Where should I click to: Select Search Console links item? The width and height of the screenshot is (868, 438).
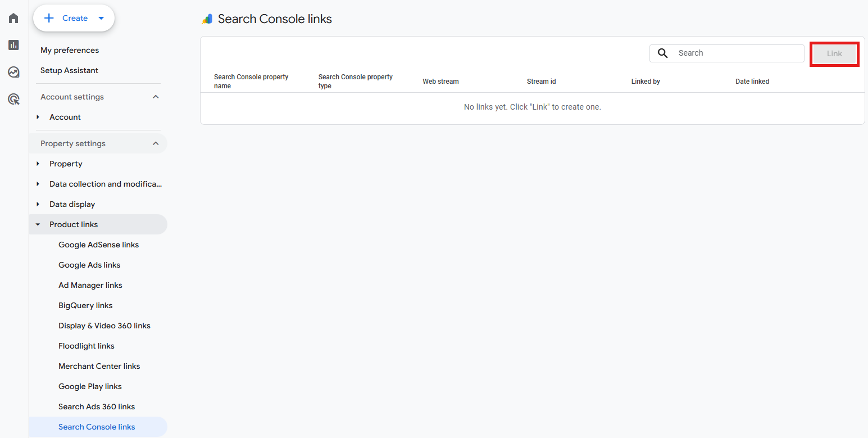(x=98, y=427)
